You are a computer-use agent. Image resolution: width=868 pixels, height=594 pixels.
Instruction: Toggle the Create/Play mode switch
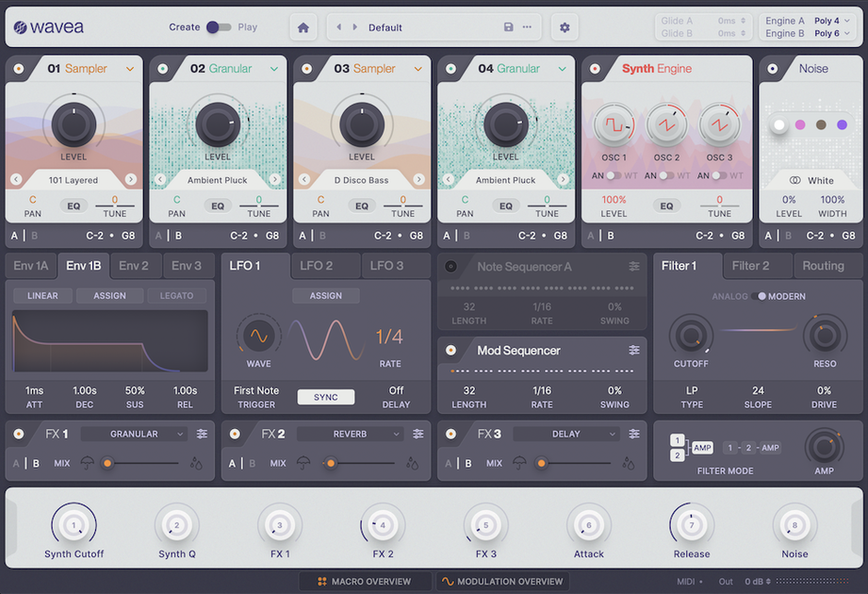click(219, 27)
